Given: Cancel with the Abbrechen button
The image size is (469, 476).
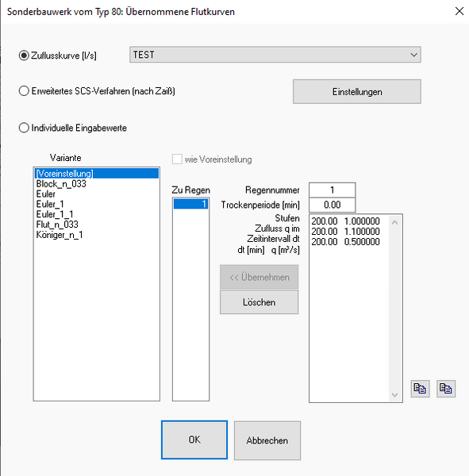Looking at the screenshot, I should click(267, 440).
